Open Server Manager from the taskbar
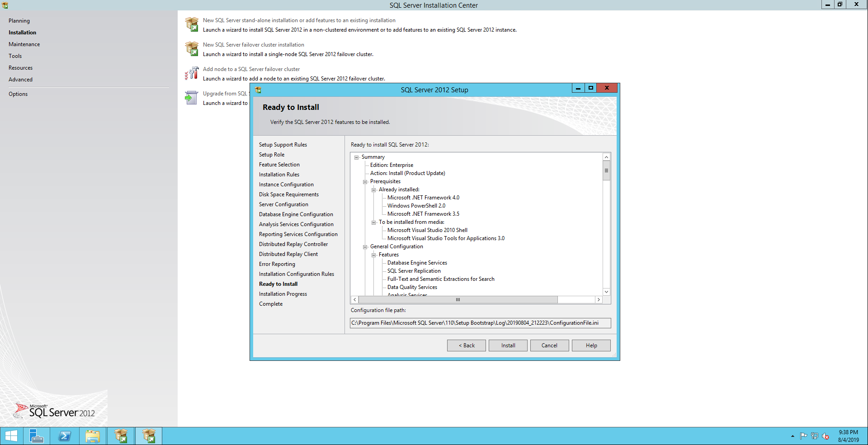Image resolution: width=868 pixels, height=445 pixels. [36, 436]
